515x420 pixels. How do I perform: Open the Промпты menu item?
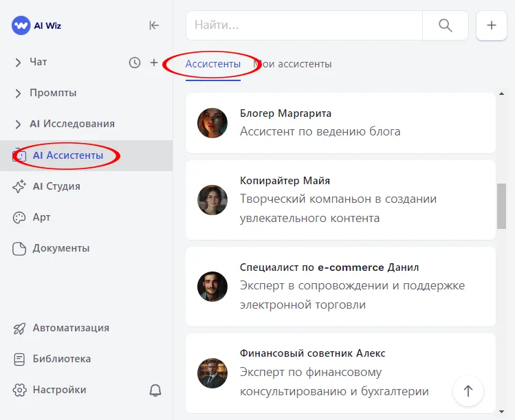[53, 93]
